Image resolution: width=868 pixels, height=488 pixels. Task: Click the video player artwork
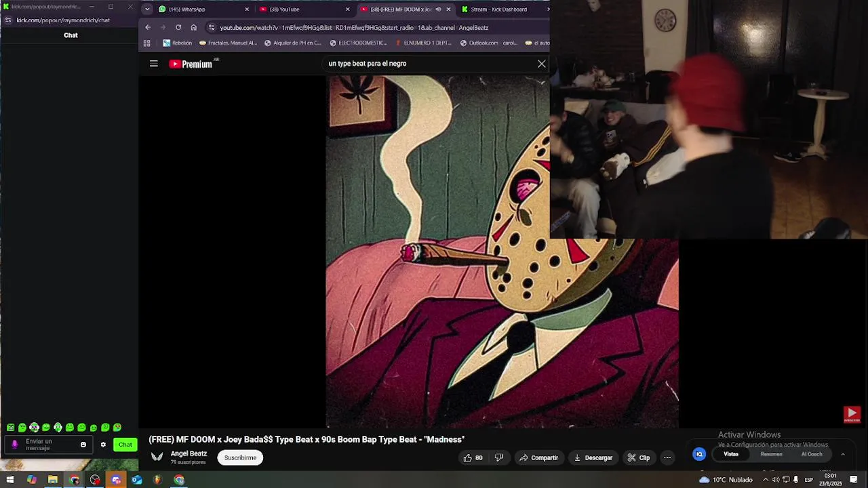coord(502,252)
